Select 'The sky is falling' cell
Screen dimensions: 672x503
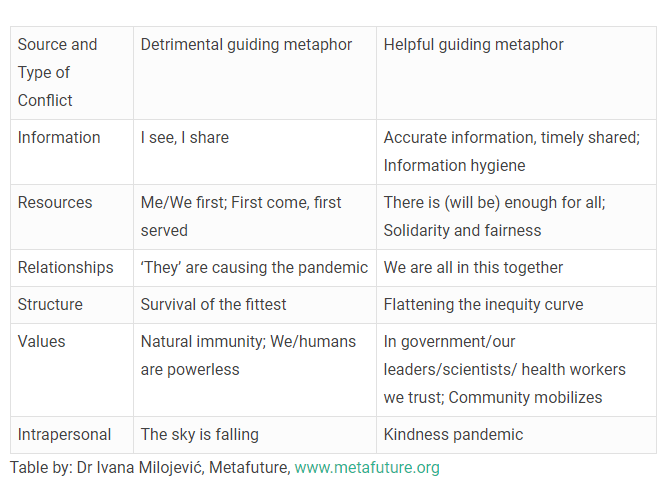[199, 434]
